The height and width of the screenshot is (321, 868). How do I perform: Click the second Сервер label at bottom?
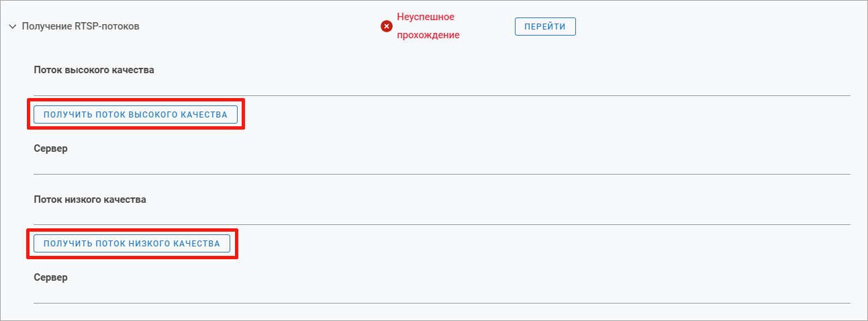50,277
